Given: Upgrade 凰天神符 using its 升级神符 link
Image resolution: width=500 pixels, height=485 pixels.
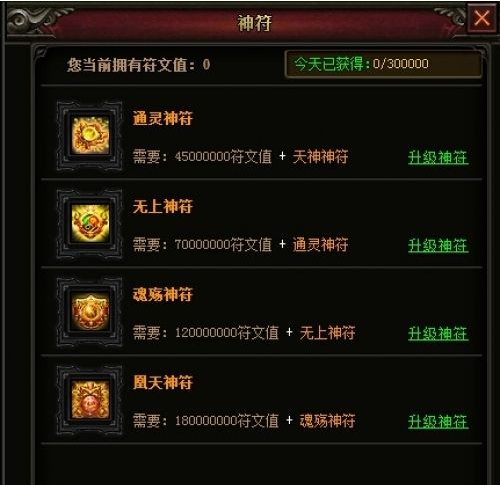Looking at the screenshot, I should [438, 421].
